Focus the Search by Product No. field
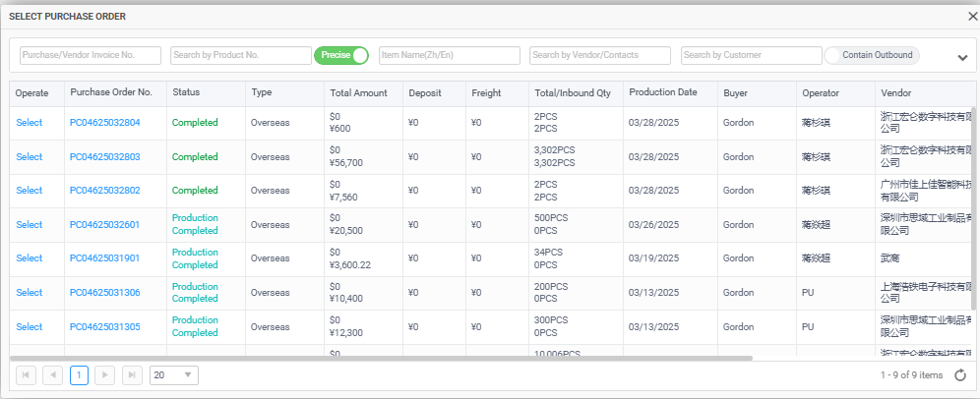Image resolution: width=980 pixels, height=399 pixels. [240, 55]
